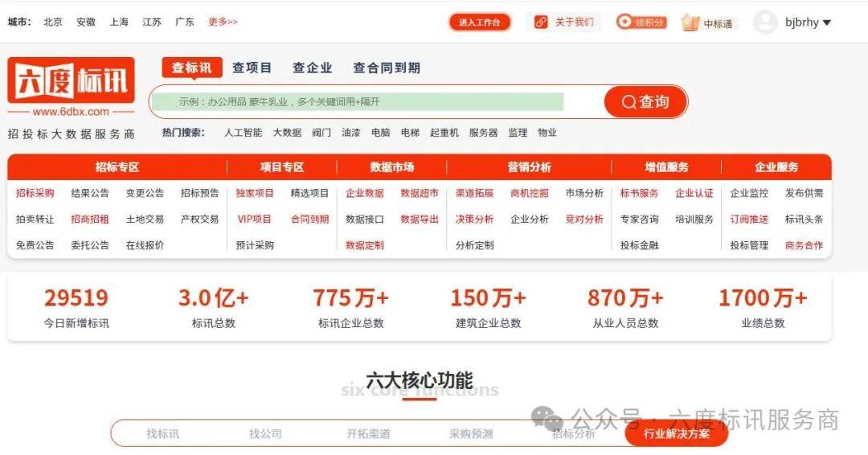Open the 项目专区 menu header

pyautogui.click(x=282, y=167)
